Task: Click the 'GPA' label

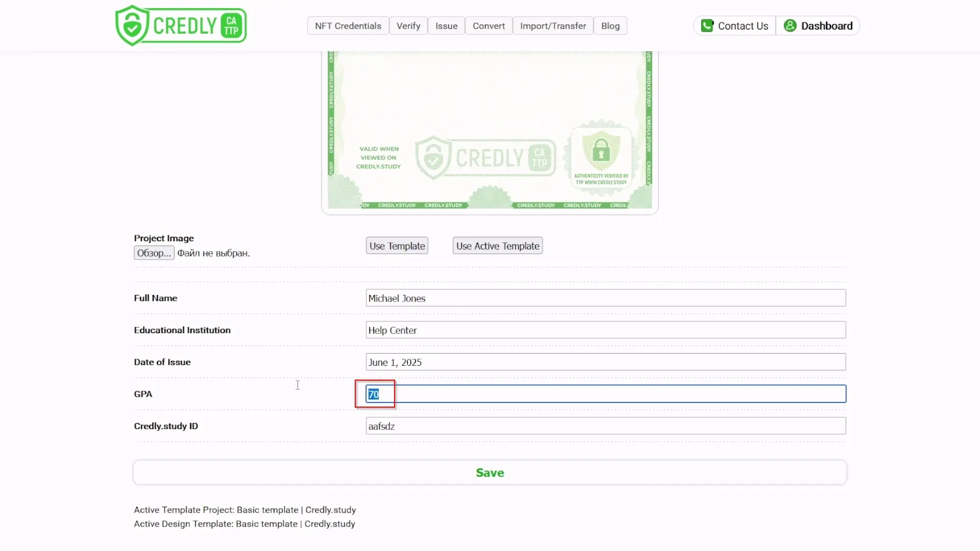Action: [x=143, y=394]
